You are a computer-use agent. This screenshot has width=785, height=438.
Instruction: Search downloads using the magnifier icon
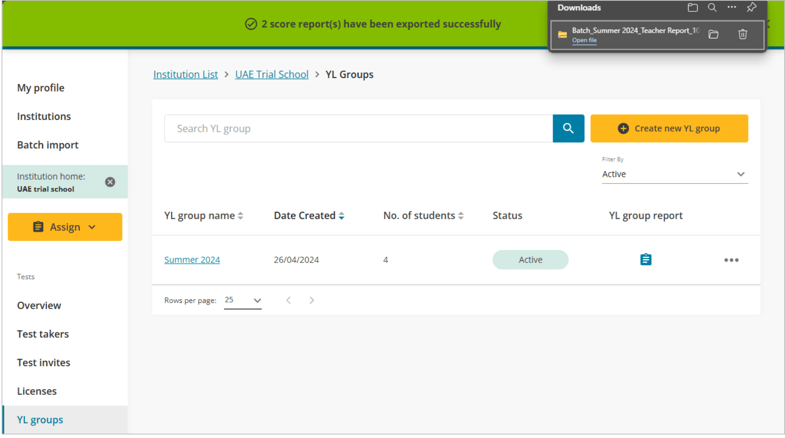click(712, 8)
